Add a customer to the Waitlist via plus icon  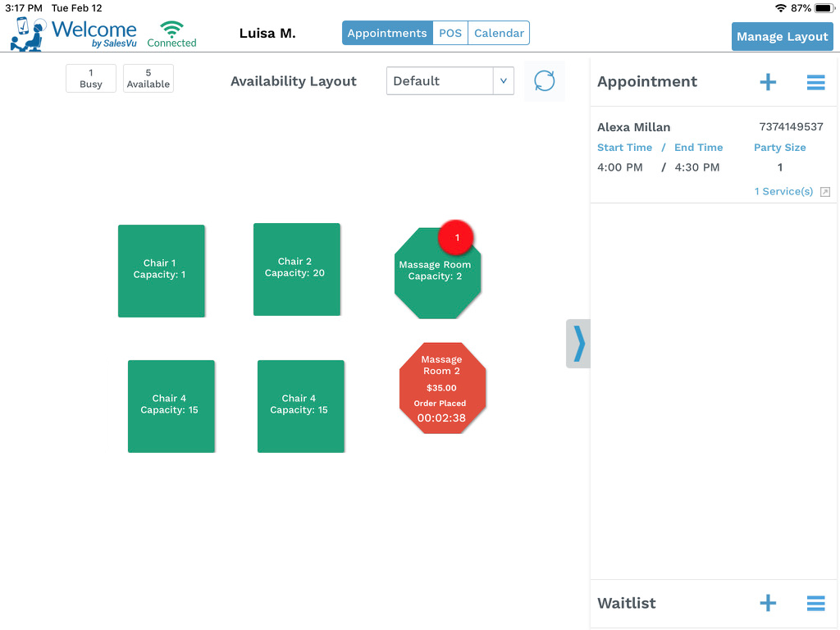768,603
